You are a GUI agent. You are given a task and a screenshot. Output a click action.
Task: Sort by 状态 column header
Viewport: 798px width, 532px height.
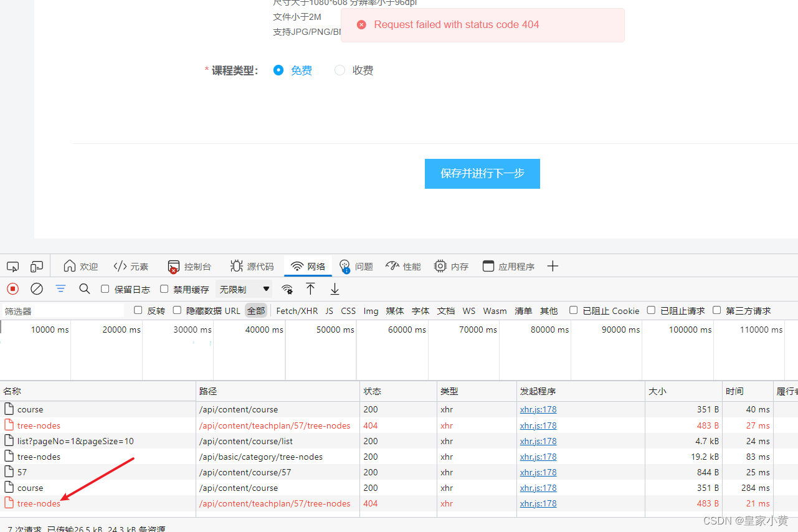click(399, 391)
